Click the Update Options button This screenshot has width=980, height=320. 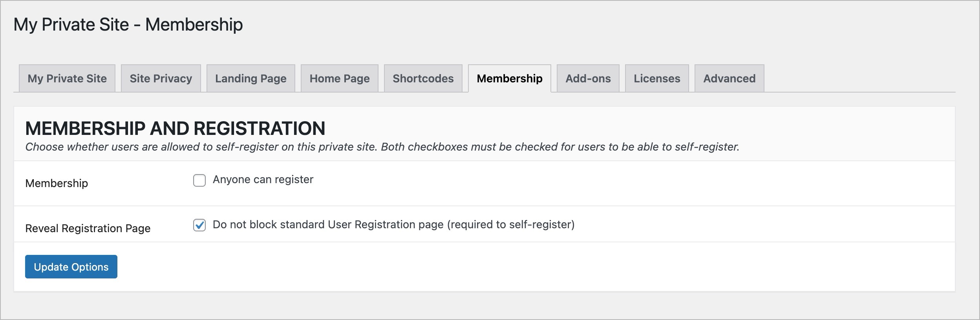pyautogui.click(x=71, y=267)
